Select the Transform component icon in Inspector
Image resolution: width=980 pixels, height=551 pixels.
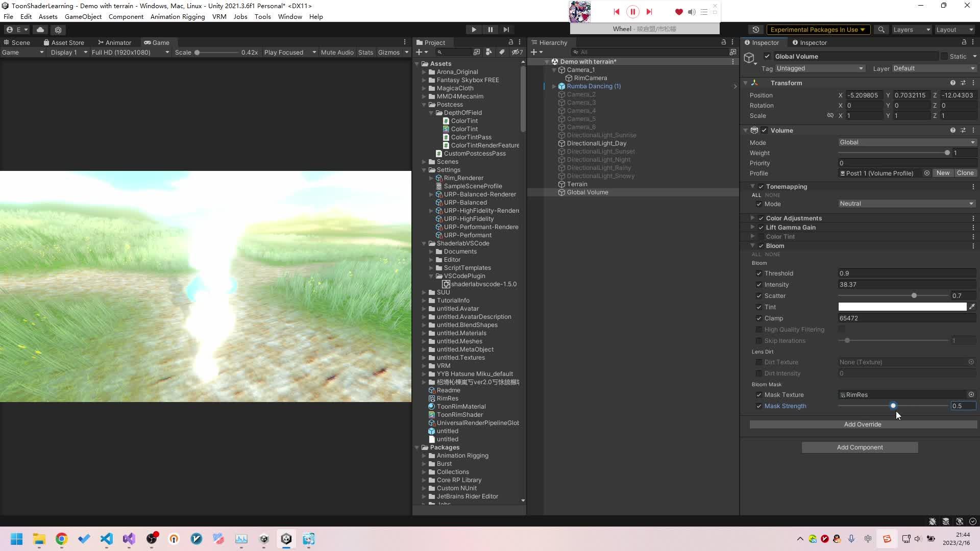[754, 83]
